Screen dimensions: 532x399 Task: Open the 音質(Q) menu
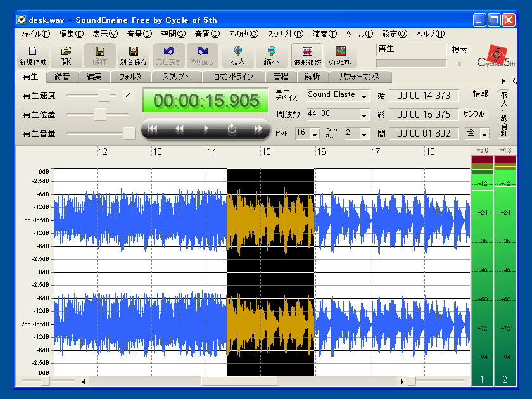(207, 34)
